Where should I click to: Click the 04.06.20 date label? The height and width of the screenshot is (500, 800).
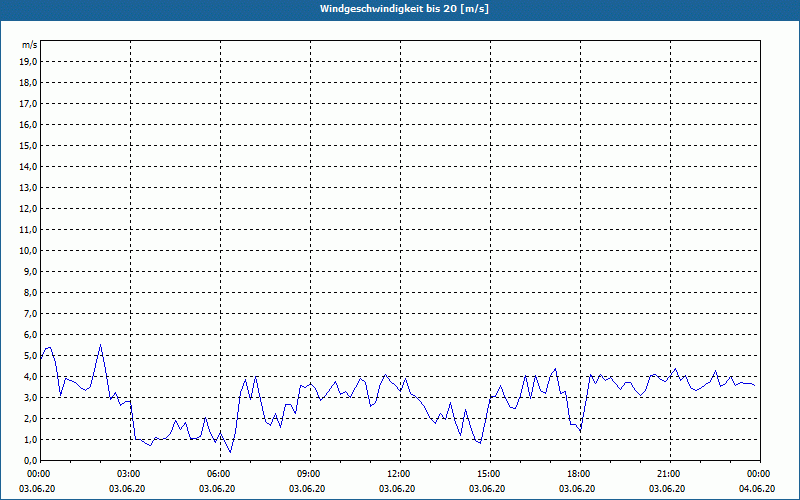(757, 488)
